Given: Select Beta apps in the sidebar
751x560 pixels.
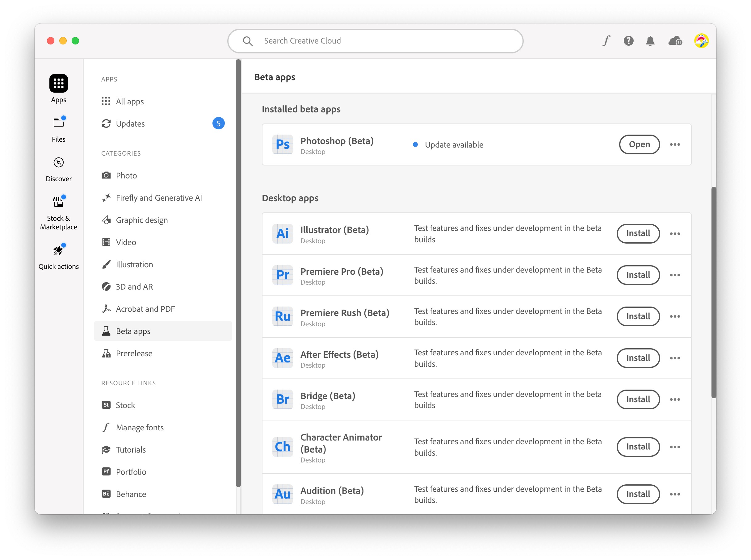Looking at the screenshot, I should [163, 331].
